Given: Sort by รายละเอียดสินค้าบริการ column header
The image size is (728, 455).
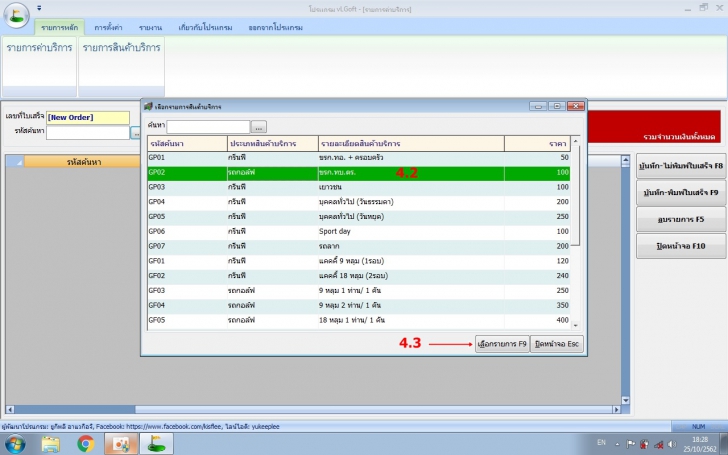Looking at the screenshot, I should (411, 143).
